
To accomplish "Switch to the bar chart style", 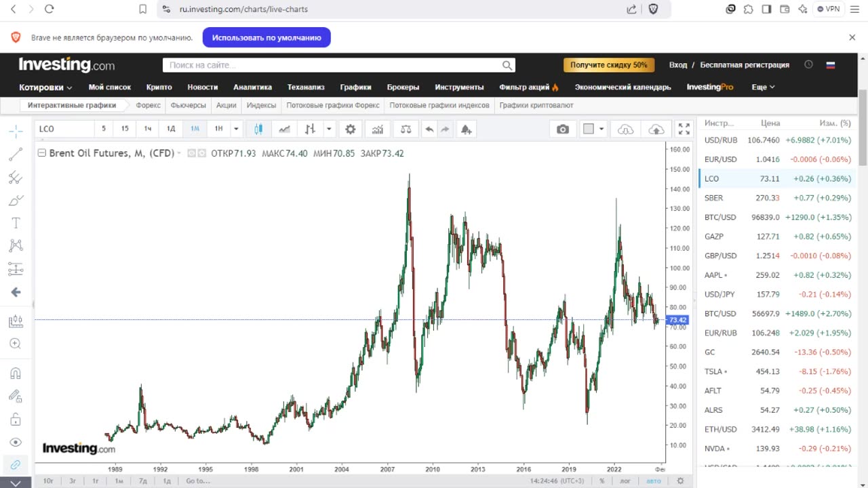I will (x=310, y=129).
